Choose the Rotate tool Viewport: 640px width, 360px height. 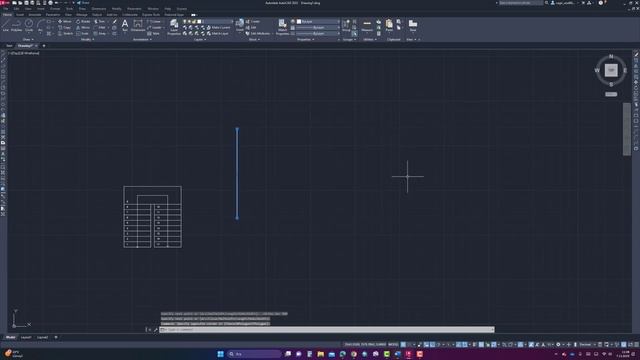(83, 21)
